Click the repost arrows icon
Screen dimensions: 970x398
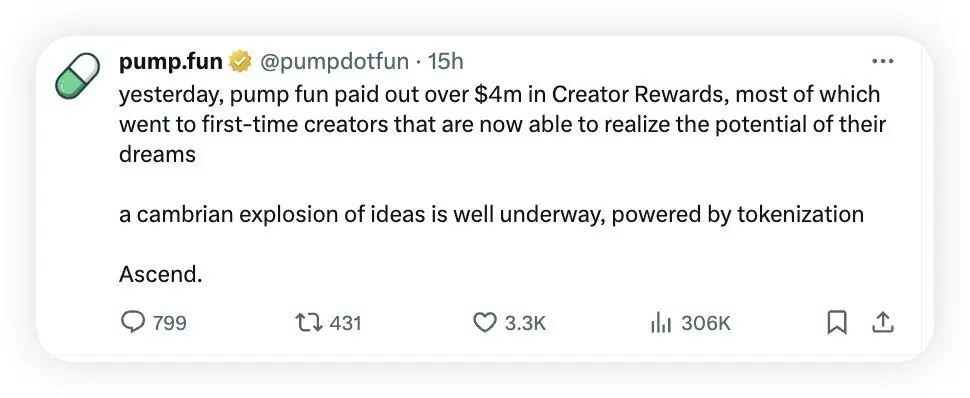click(x=309, y=322)
